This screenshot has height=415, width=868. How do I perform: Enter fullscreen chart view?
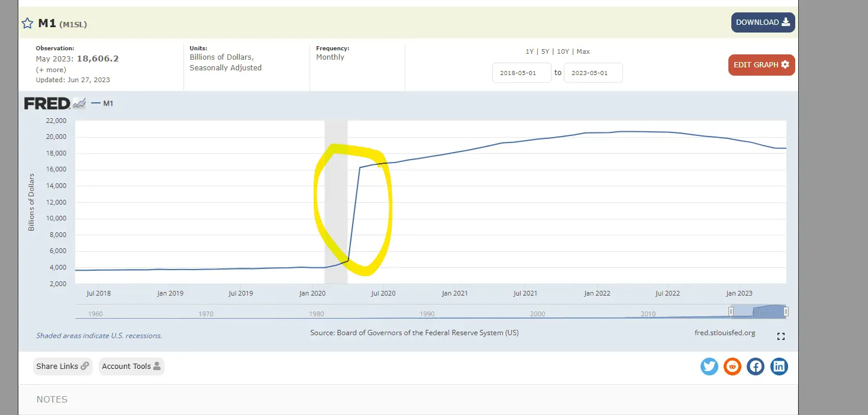(x=780, y=336)
